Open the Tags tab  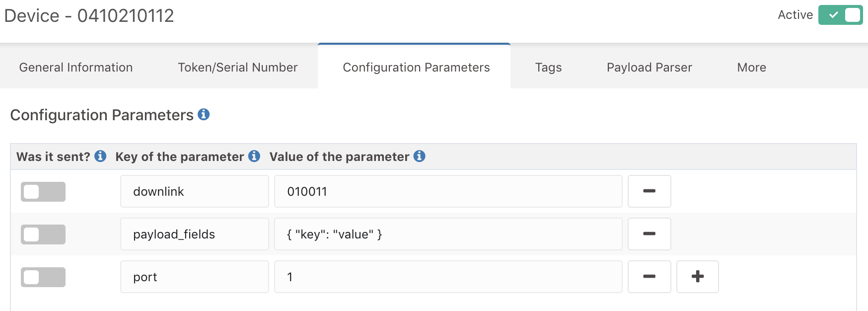click(548, 67)
